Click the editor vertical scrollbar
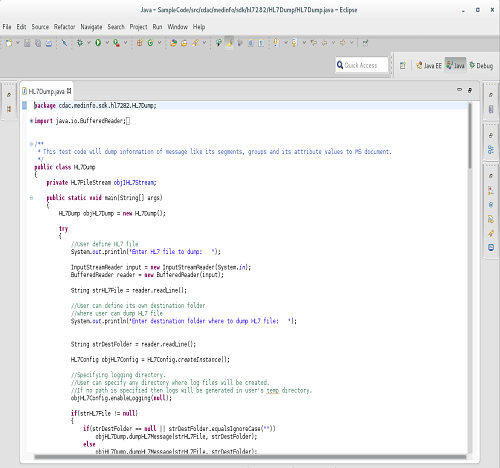500x468 pixels. pyautogui.click(x=470, y=135)
